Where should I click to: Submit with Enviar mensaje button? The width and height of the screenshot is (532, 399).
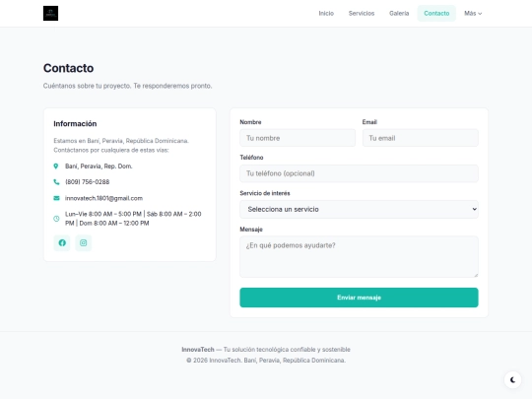coord(359,298)
